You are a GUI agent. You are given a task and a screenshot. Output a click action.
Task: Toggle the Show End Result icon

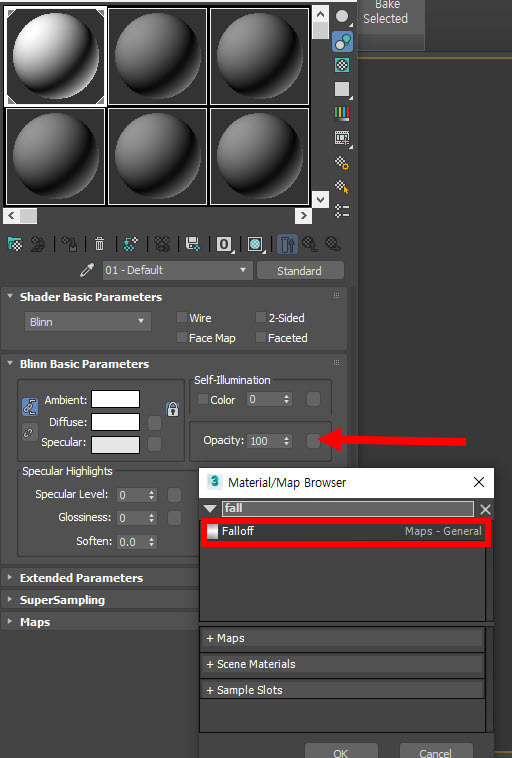pyautogui.click(x=287, y=244)
